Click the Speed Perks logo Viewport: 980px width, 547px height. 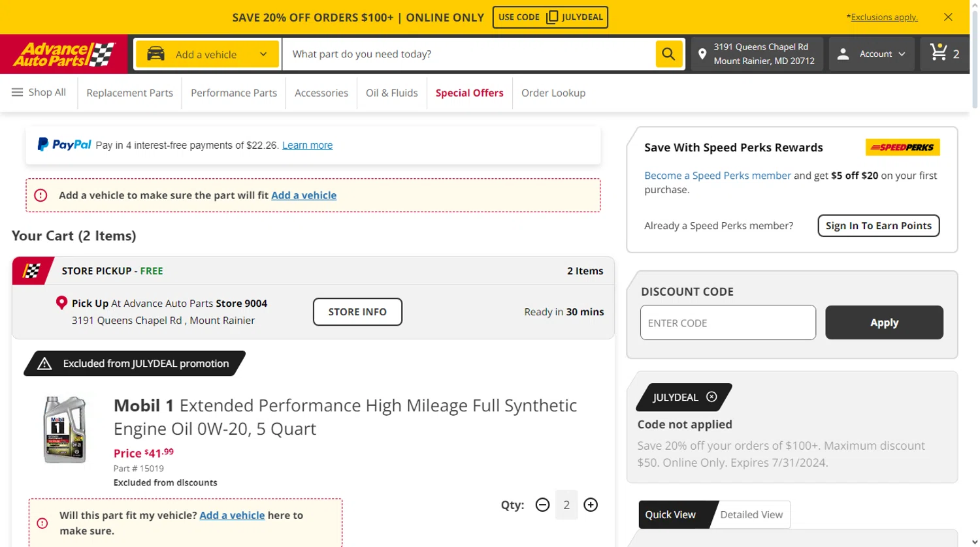coord(902,148)
